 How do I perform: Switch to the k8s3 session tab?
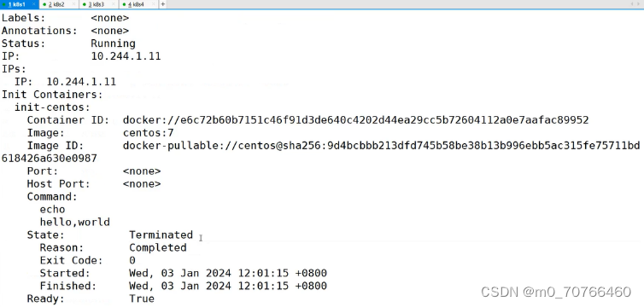tap(98, 4)
